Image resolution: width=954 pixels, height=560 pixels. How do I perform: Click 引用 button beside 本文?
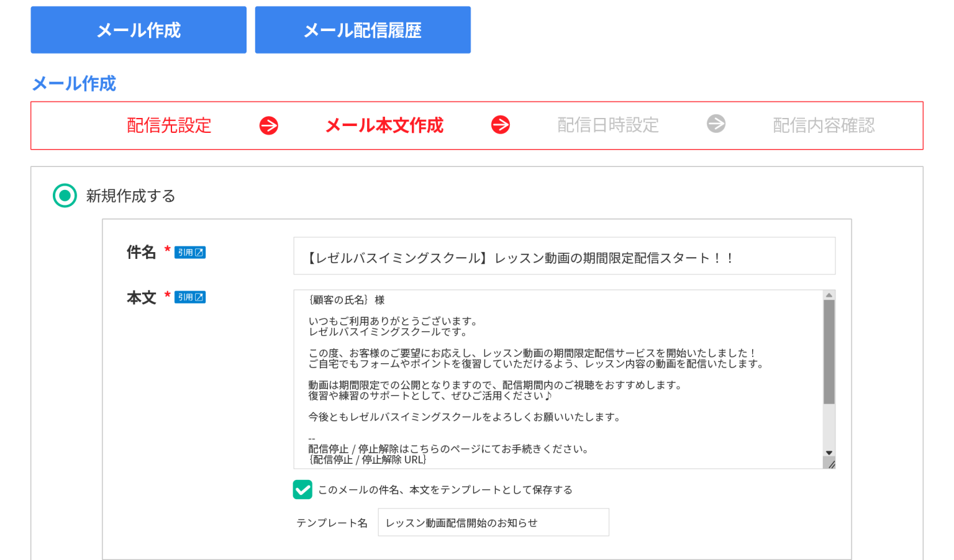190,297
